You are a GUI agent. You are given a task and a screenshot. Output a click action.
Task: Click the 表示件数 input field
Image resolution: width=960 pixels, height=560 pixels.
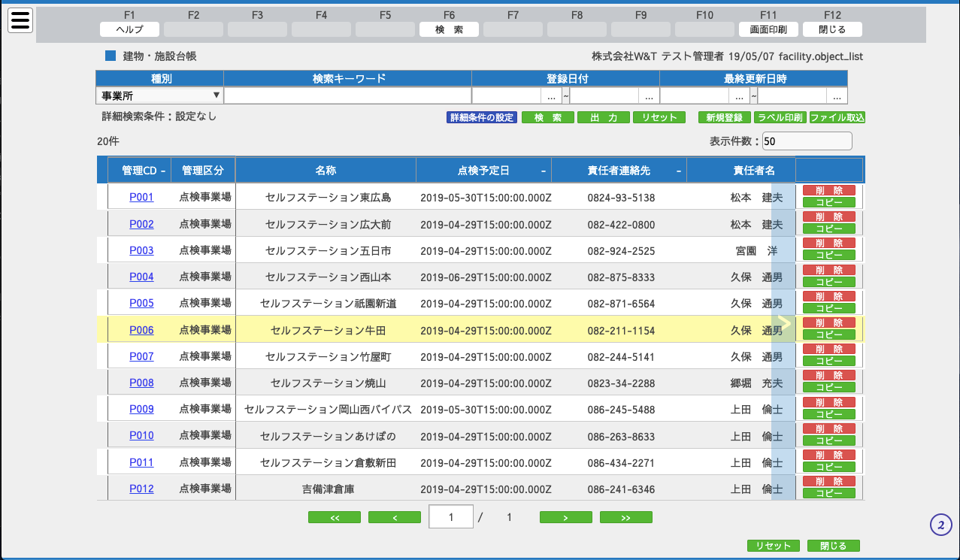pyautogui.click(x=807, y=141)
